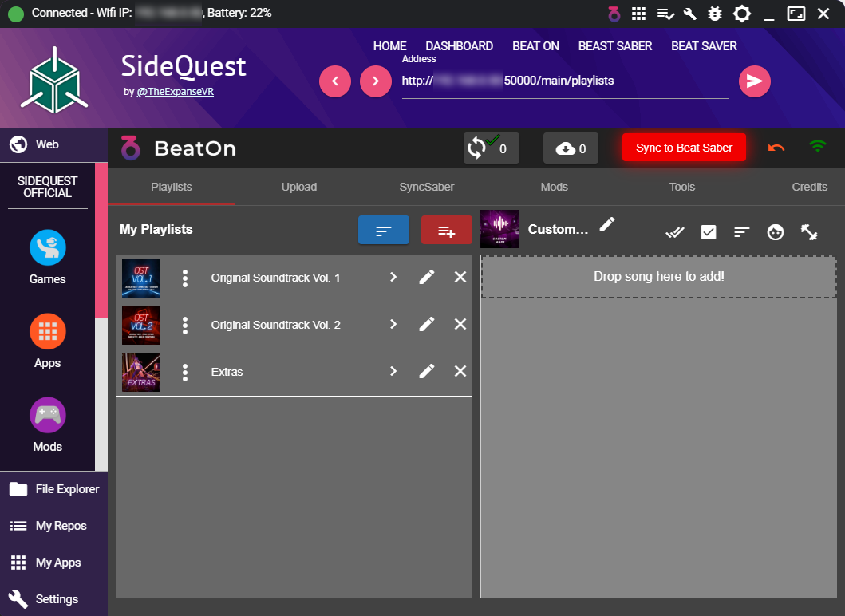Viewport: 845px width, 616px height.
Task: Toggle the checkbox in song toolbar
Action: click(708, 232)
